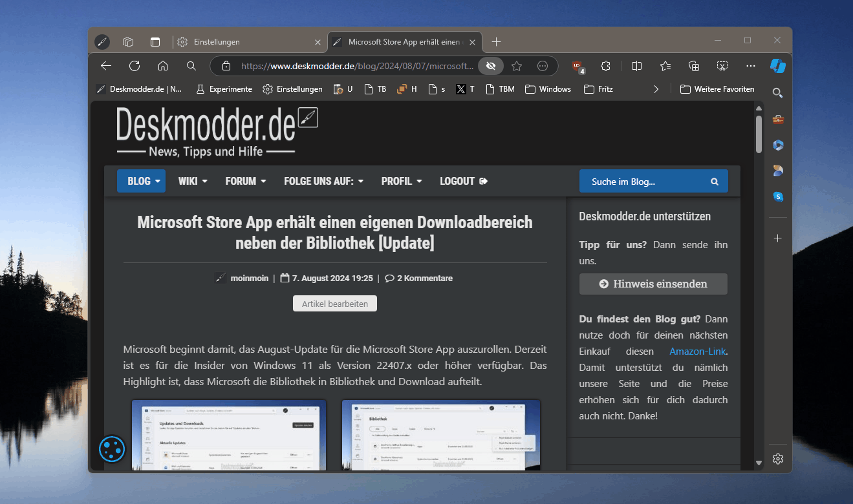
Task: Open uBlock Origin extension icon
Action: pos(578,67)
